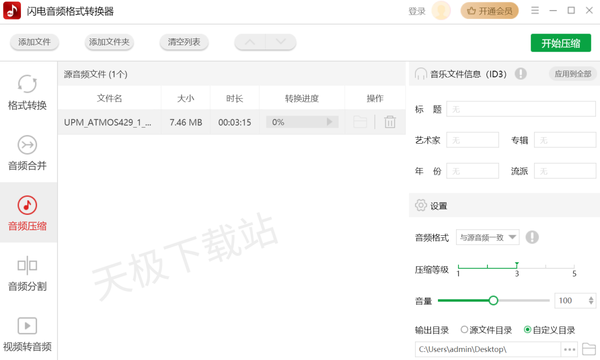The width and height of the screenshot is (600, 360).
Task: Switch to 音频合并 mode
Action: tap(27, 152)
